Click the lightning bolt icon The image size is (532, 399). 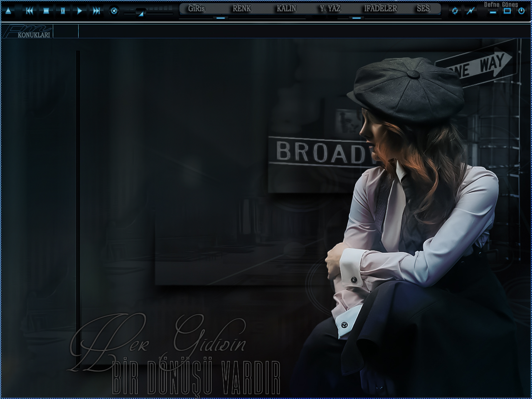pyautogui.click(x=470, y=11)
